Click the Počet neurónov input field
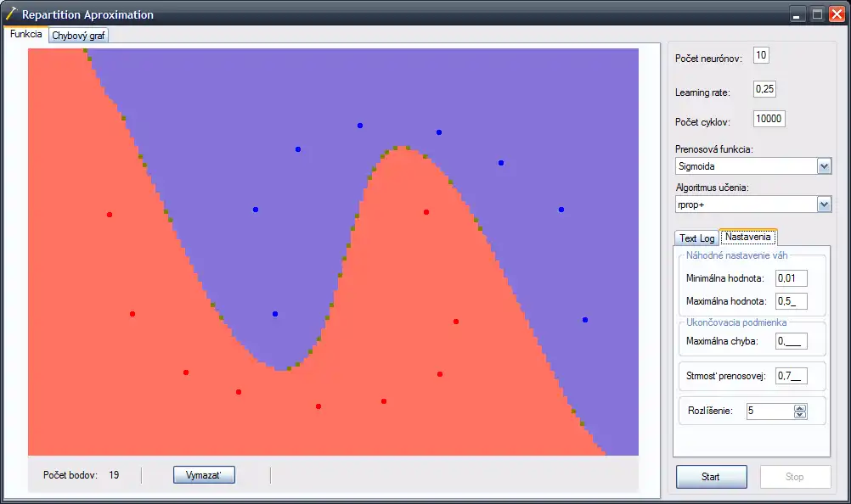Image resolution: width=851 pixels, height=504 pixels. pyautogui.click(x=761, y=55)
